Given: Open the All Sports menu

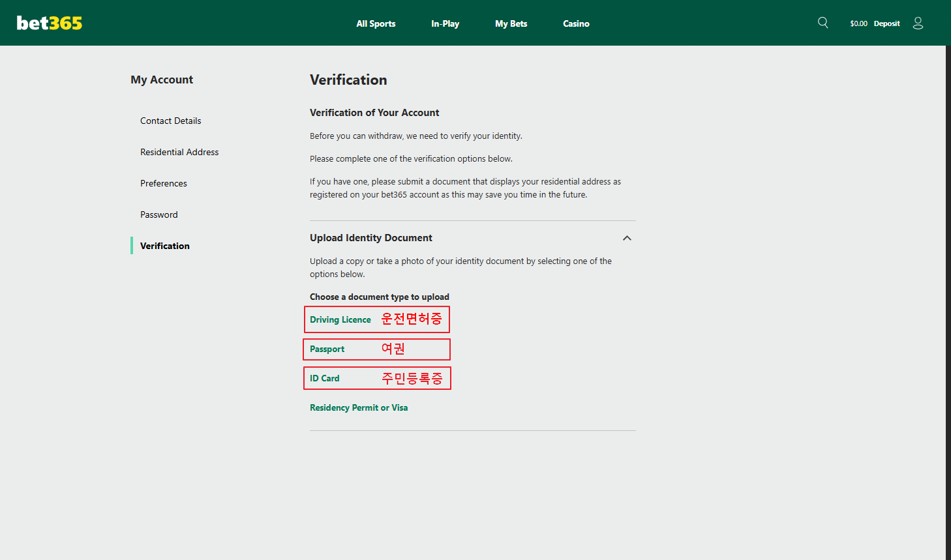Looking at the screenshot, I should pyautogui.click(x=376, y=23).
